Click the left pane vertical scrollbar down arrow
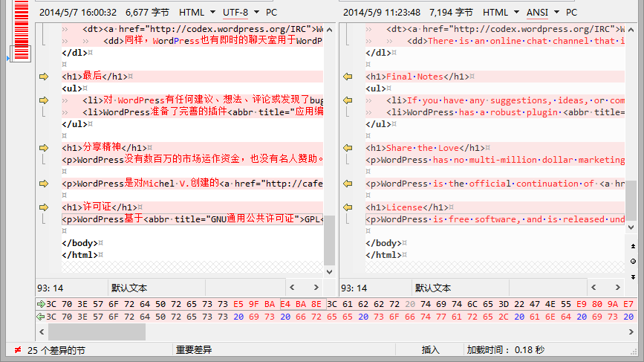644x362 pixels. coord(330,272)
